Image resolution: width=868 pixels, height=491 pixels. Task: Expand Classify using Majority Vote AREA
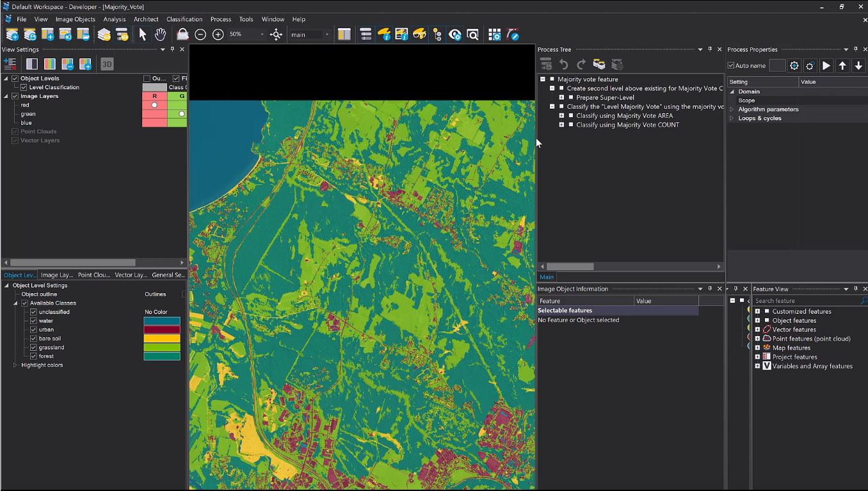click(561, 116)
